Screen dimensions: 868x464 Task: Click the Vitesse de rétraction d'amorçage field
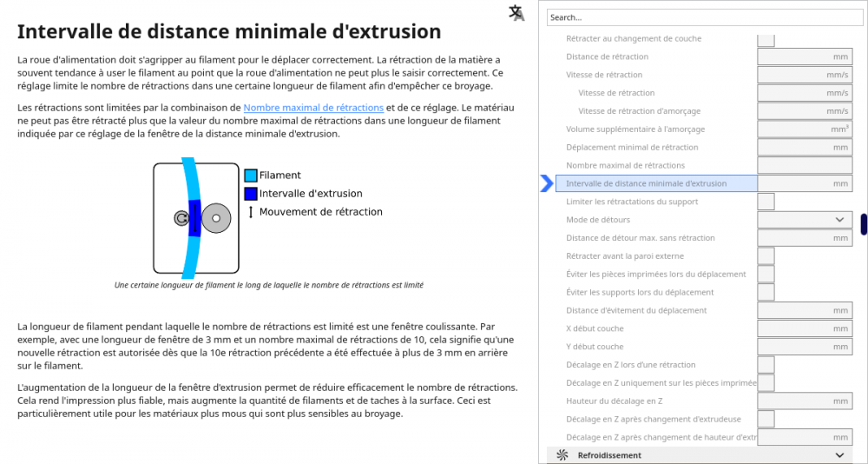point(805,111)
